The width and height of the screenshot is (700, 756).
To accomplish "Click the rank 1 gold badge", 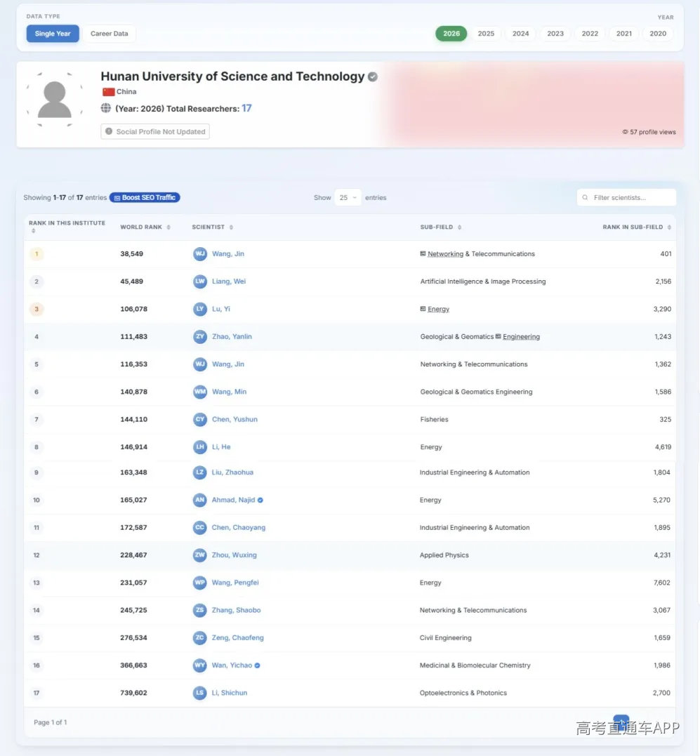I will [36, 254].
